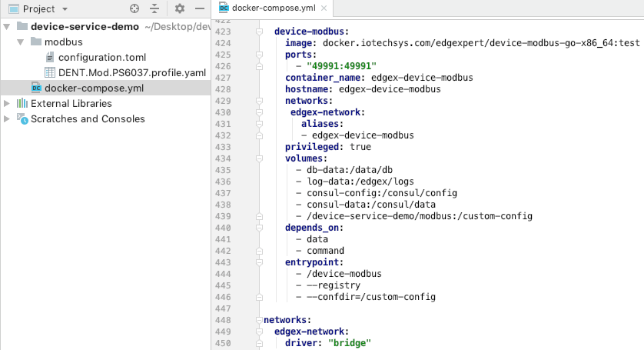Open the Project view dropdown
Screen dimensions: 644x350
(x=65, y=9)
